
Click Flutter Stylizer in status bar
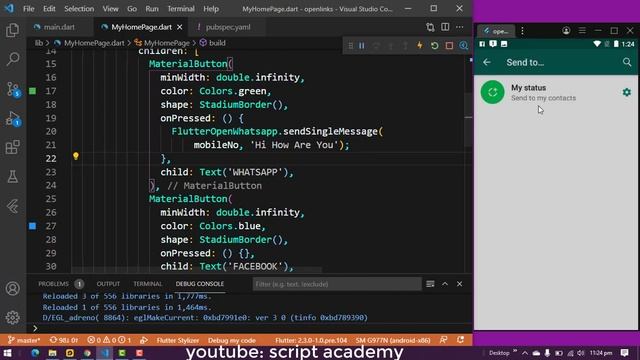[x=178, y=340]
